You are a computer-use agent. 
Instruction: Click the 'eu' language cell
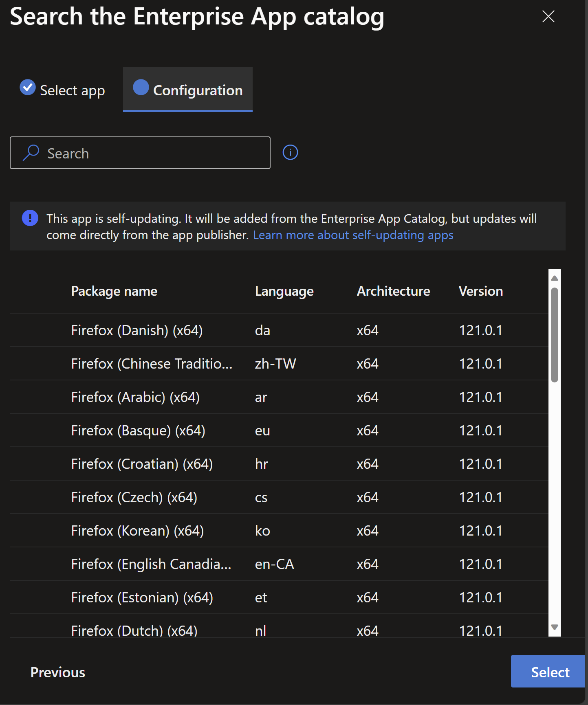point(262,430)
